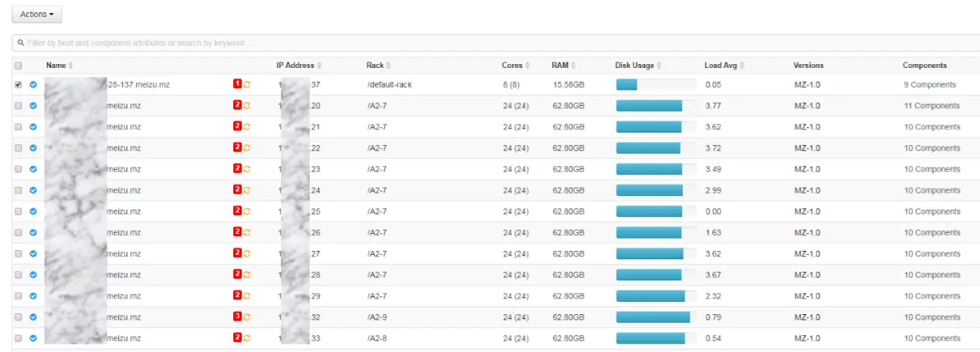Click the Components column header
Viewport: 980px width, 352px height.
[924, 66]
